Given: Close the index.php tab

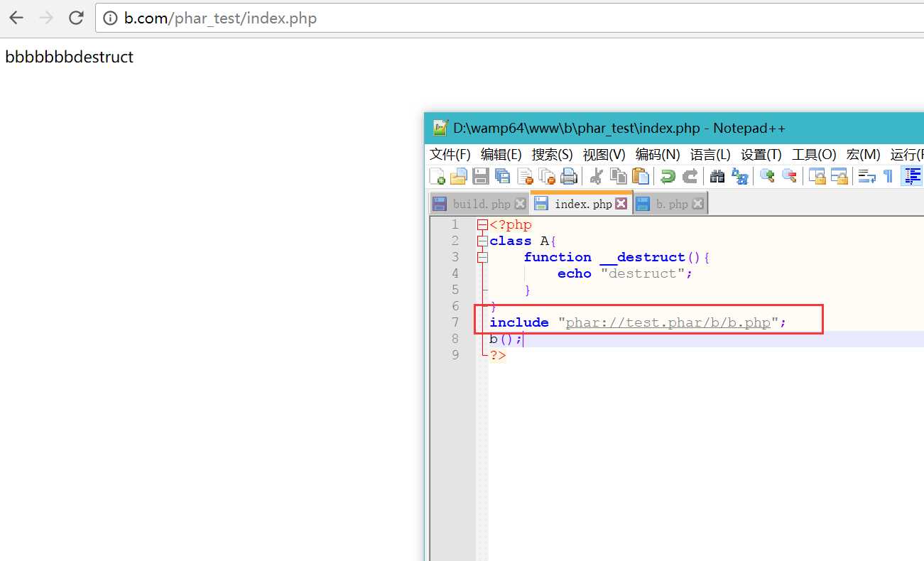Looking at the screenshot, I should 621,204.
